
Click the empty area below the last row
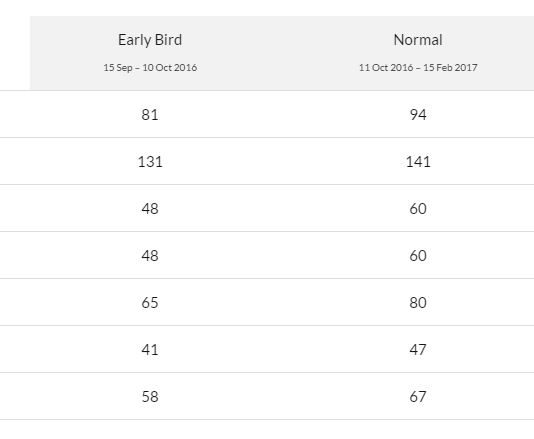pyautogui.click(x=267, y=430)
